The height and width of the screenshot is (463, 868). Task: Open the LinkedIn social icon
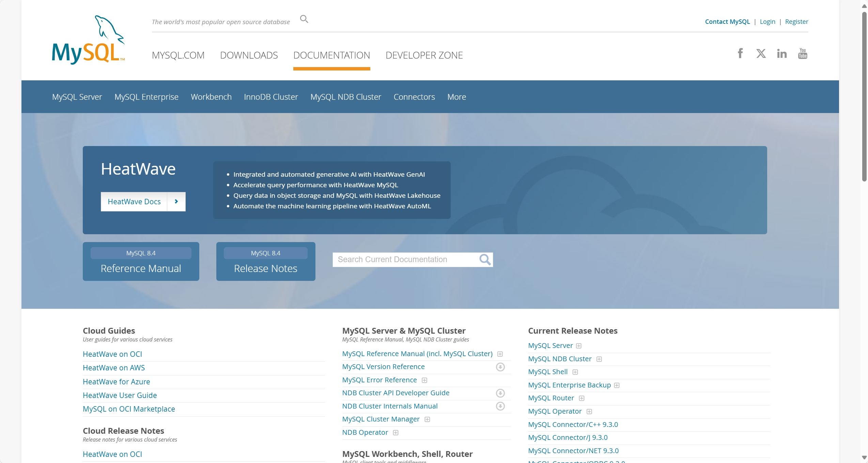pyautogui.click(x=781, y=53)
